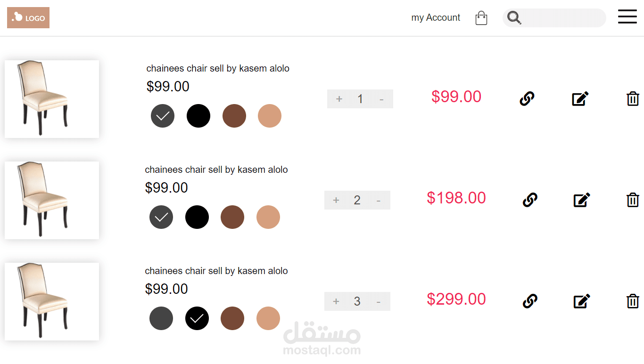Viewport: 644px width, 364px height.
Task: Increase quantity of the first item
Action: click(339, 99)
